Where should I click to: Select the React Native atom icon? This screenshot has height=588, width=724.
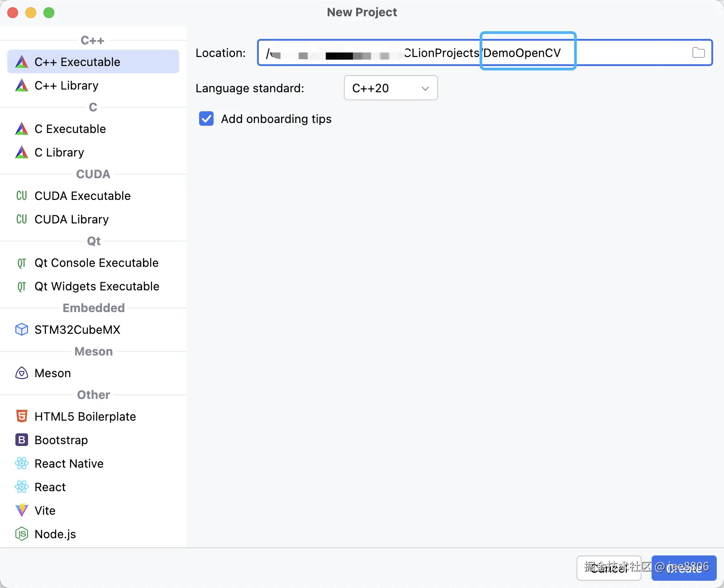[22, 463]
